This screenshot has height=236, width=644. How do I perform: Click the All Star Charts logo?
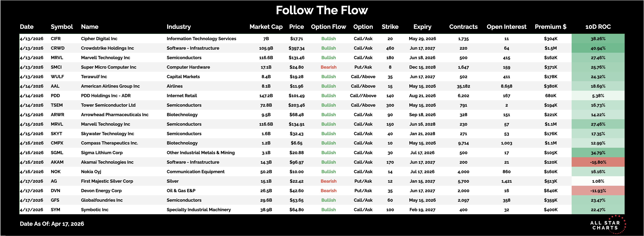point(607,225)
